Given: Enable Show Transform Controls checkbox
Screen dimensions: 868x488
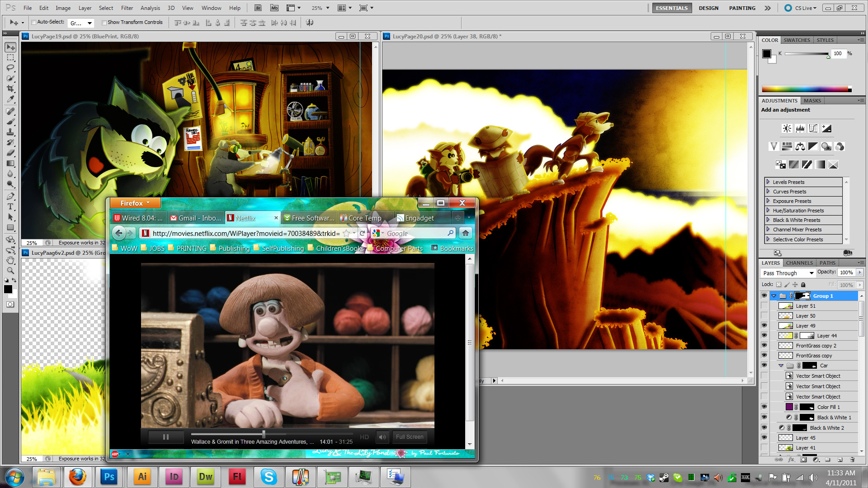Looking at the screenshot, I should pyautogui.click(x=104, y=22).
